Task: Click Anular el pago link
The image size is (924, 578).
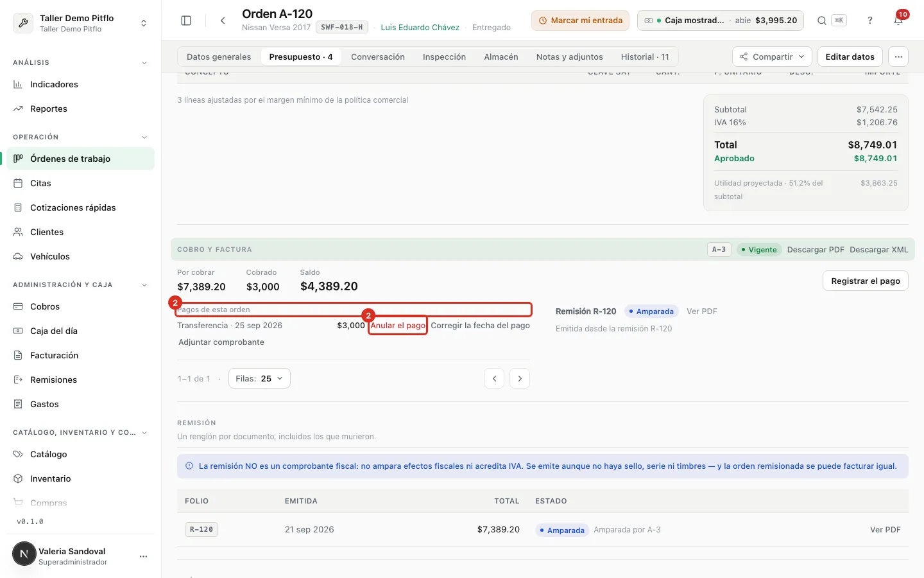Action: click(398, 326)
